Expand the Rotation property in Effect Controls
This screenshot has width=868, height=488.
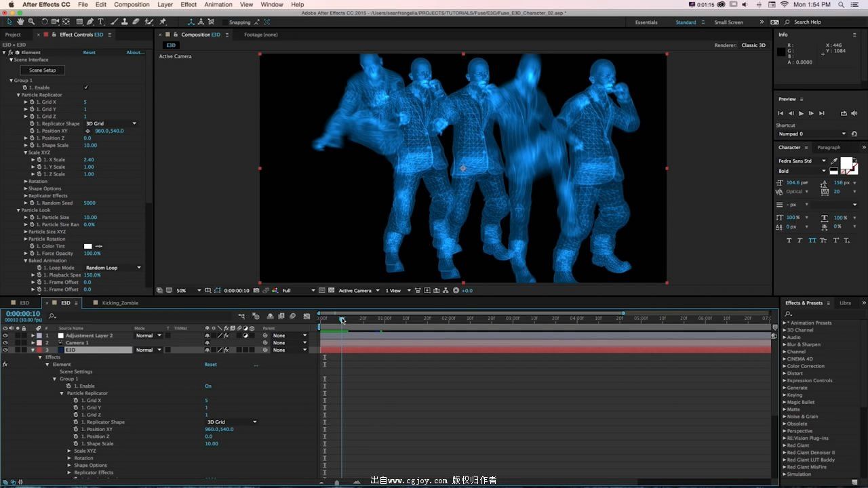[26, 182]
